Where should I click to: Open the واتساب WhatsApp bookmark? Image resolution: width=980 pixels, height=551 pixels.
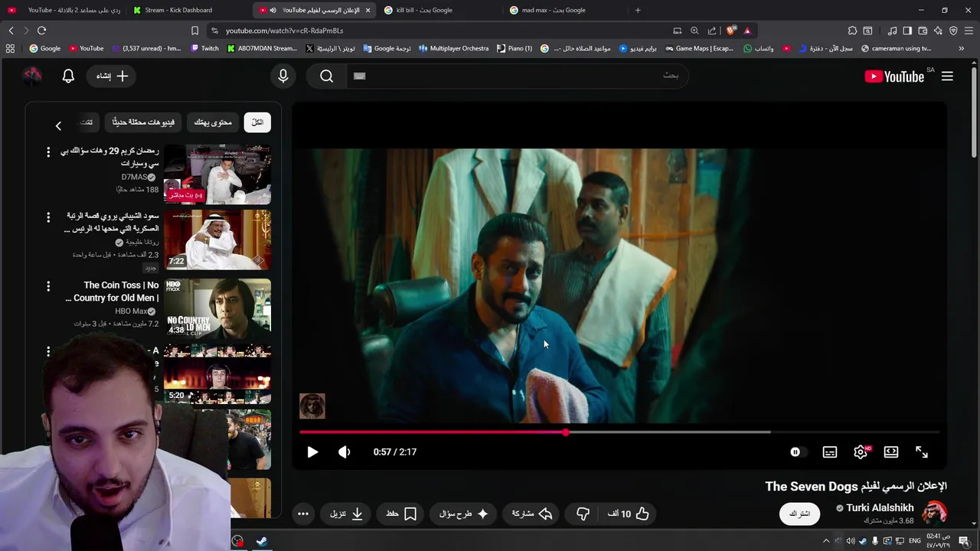(758, 48)
